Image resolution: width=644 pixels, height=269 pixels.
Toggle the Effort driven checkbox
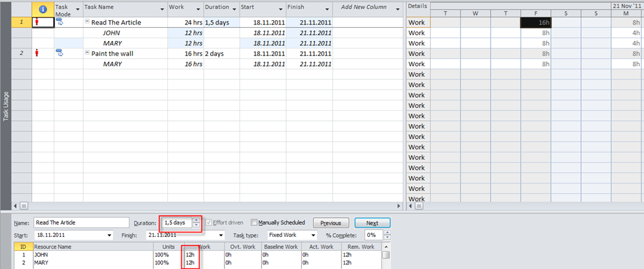pos(208,222)
